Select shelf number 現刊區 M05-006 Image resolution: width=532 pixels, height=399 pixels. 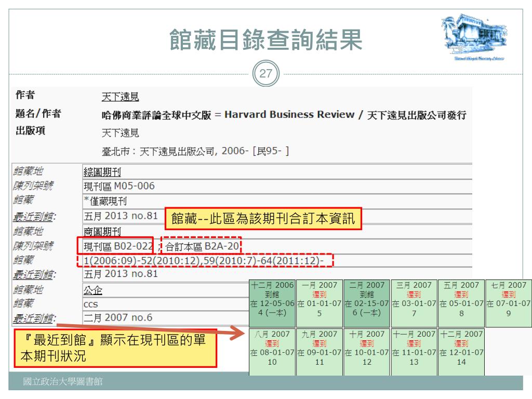pyautogui.click(x=119, y=187)
